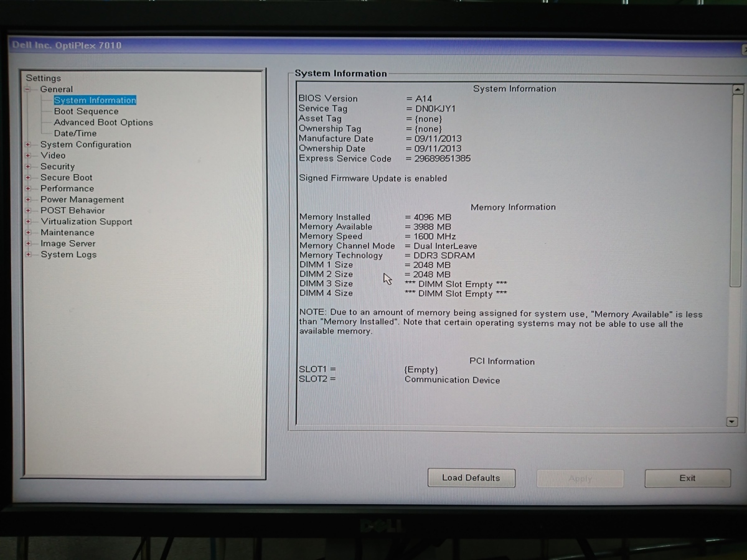Click the DIMM 4 Size row

point(403,293)
